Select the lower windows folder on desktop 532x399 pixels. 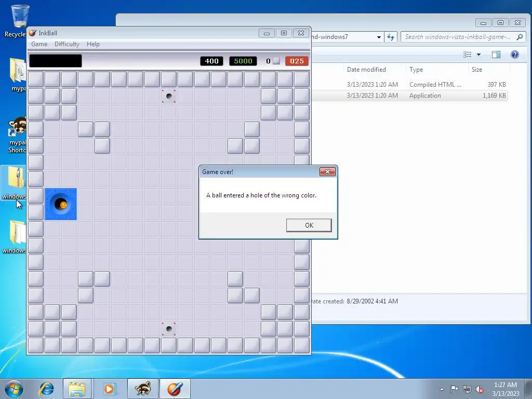click(15, 237)
